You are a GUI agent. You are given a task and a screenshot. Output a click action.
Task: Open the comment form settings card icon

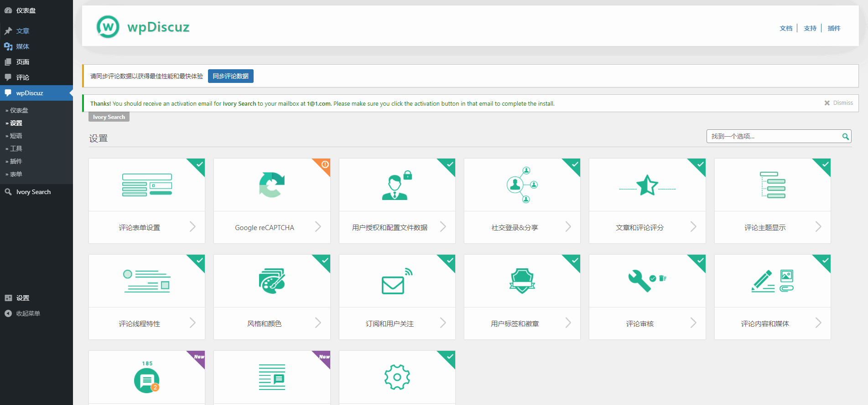(x=147, y=185)
